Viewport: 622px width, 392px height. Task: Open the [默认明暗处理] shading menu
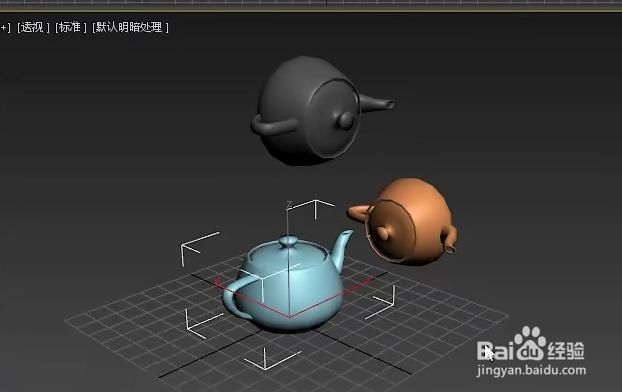130,27
